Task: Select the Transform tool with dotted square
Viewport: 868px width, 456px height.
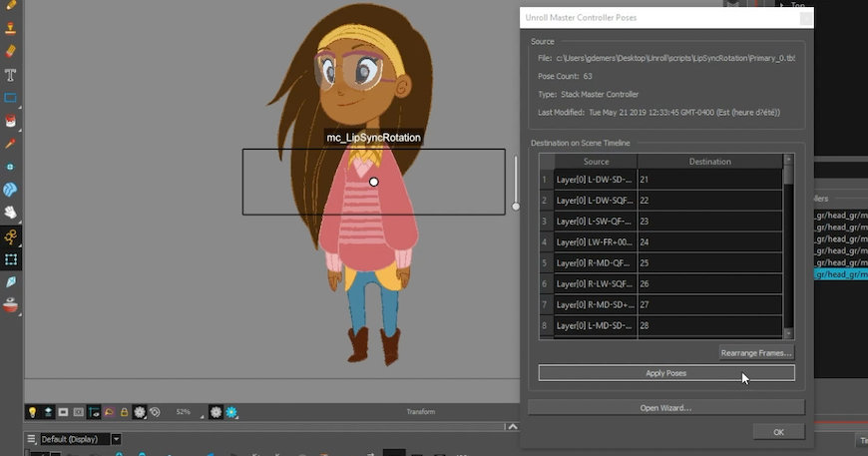Action: click(x=10, y=259)
